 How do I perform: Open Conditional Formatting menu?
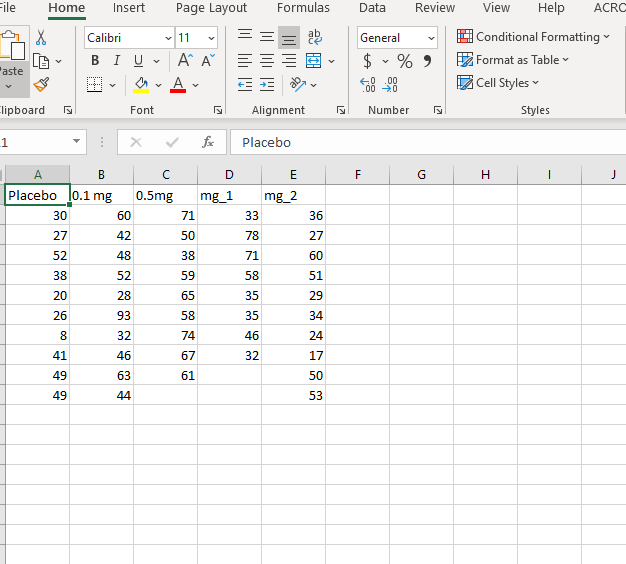tap(533, 37)
